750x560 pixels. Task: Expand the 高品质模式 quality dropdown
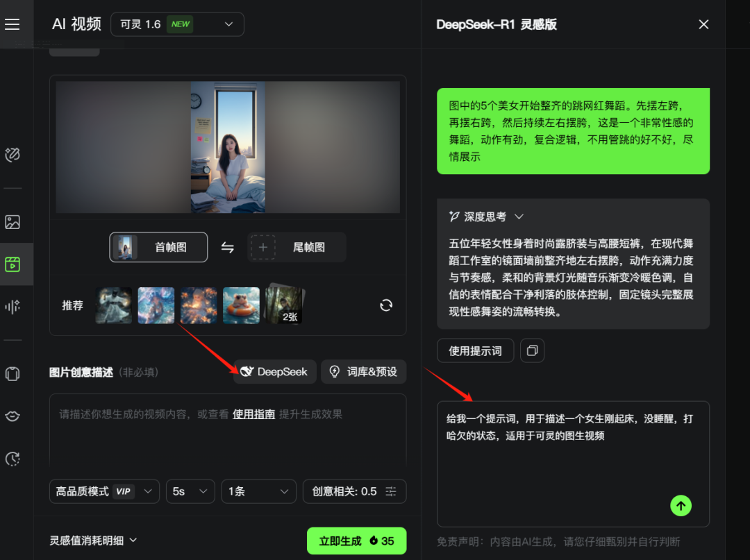[104, 491]
